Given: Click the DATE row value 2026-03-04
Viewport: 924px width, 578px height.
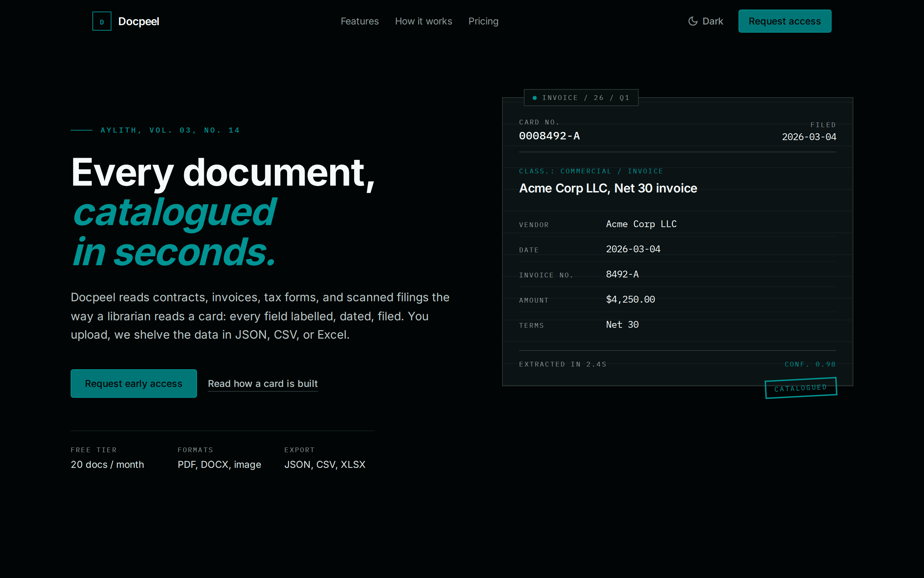Looking at the screenshot, I should [x=633, y=249].
